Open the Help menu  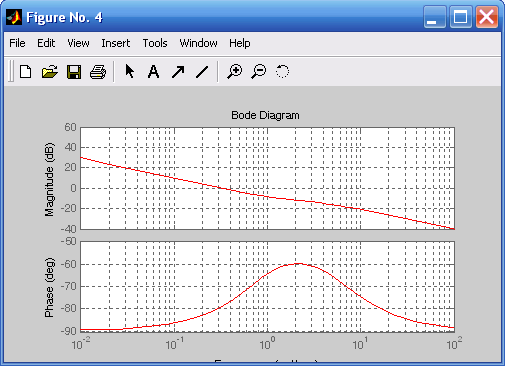click(x=240, y=43)
